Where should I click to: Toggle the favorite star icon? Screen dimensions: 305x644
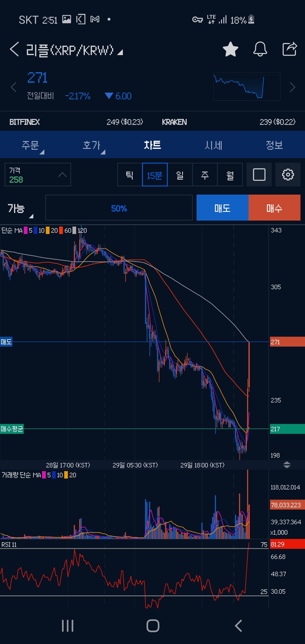230,49
